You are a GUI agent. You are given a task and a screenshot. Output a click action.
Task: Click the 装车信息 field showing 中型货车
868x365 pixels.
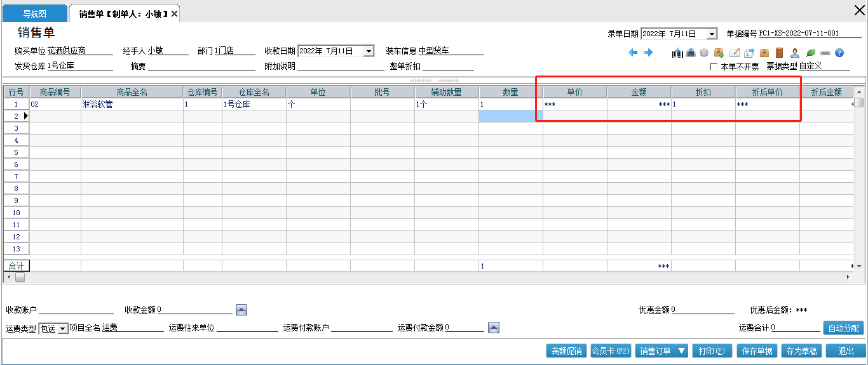[x=451, y=51]
